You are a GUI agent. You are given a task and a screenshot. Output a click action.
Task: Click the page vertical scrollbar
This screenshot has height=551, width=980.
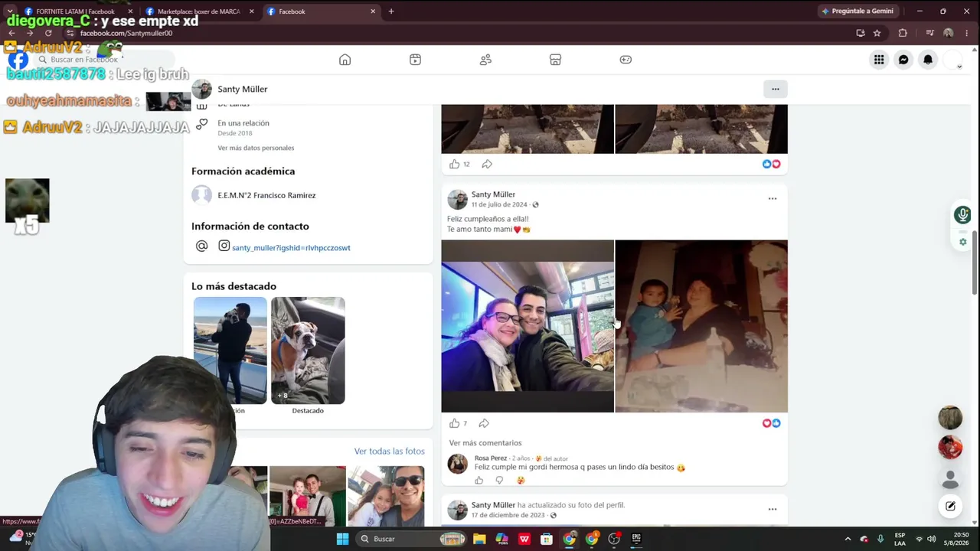[x=975, y=262]
